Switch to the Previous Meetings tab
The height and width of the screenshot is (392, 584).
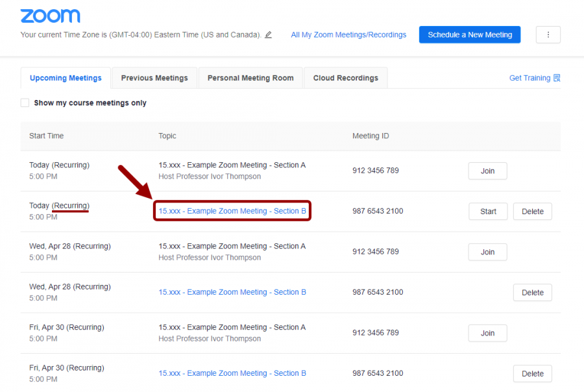tap(154, 77)
